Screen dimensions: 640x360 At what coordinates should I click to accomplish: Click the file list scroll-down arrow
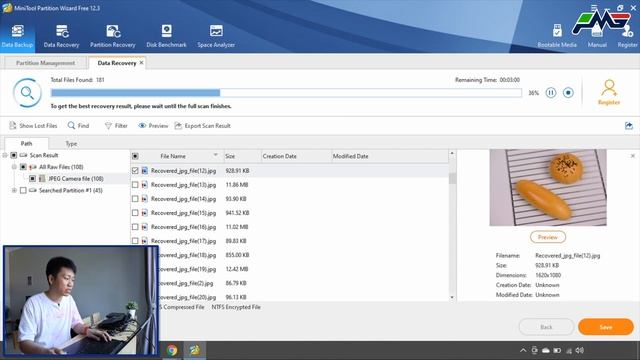coord(452,298)
